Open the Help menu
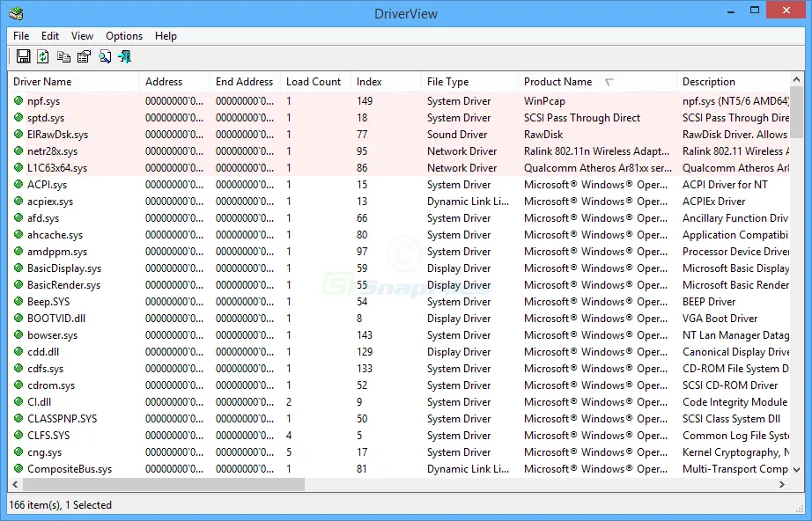Image resolution: width=812 pixels, height=521 pixels. 166,36
